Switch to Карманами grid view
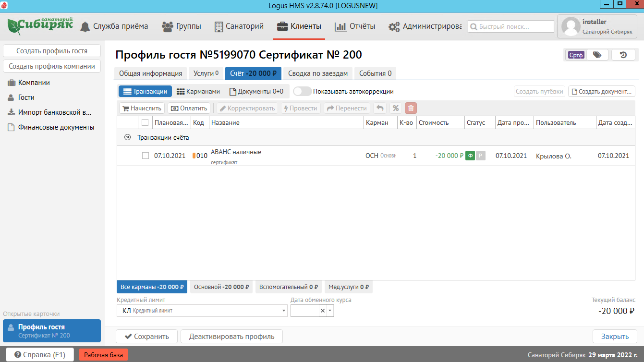The height and width of the screenshot is (362, 644). click(x=198, y=91)
